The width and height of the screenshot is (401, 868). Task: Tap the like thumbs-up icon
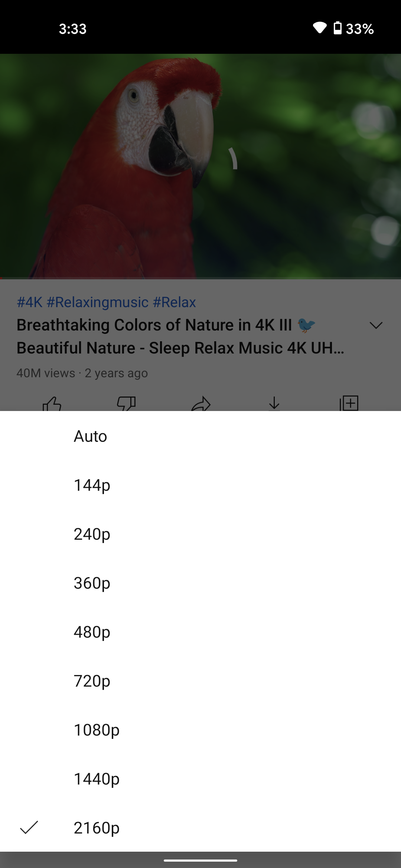click(52, 404)
